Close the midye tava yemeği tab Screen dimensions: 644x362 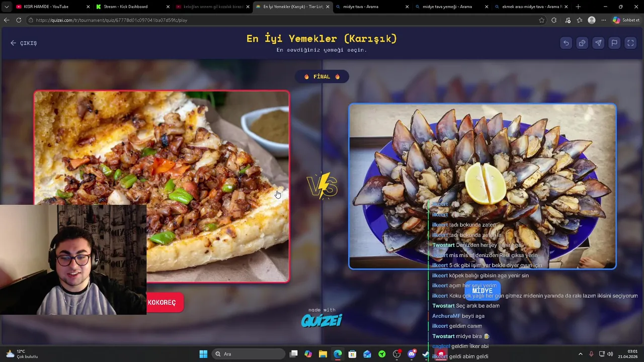pyautogui.click(x=487, y=7)
